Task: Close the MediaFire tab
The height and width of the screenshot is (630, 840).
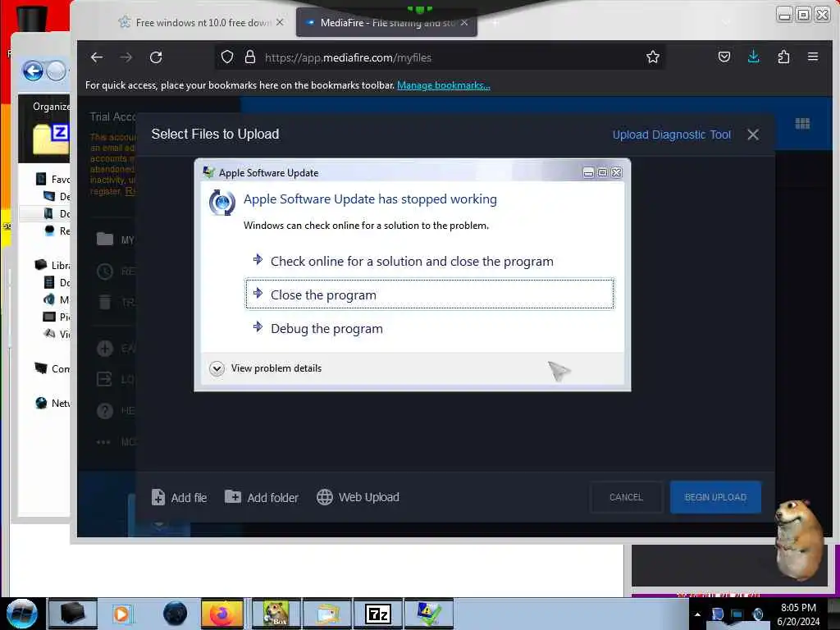Action: (x=464, y=22)
